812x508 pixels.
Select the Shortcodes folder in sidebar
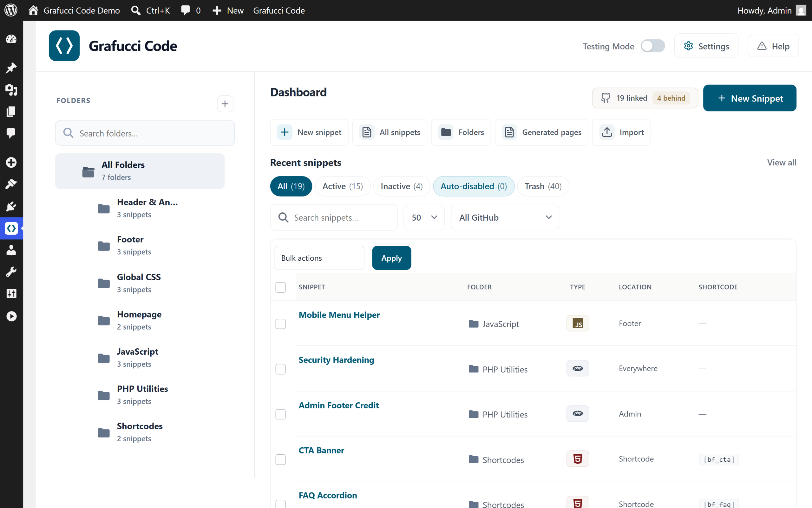coord(140,432)
